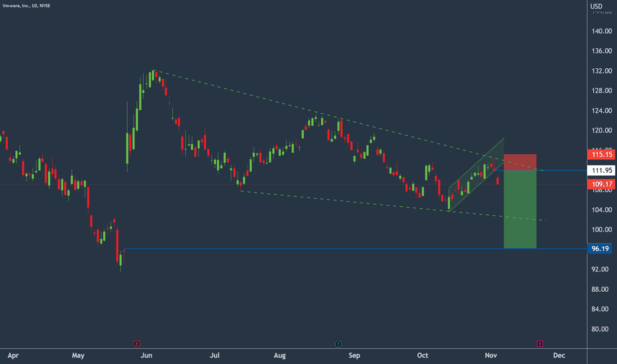Click the Oct label on time axis

[422, 355]
